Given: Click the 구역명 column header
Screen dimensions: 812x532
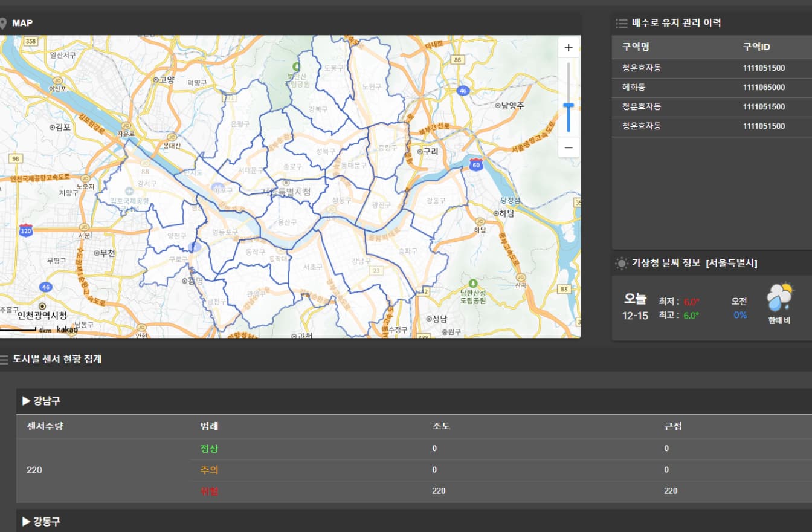Looking at the screenshot, I should pyautogui.click(x=636, y=47).
